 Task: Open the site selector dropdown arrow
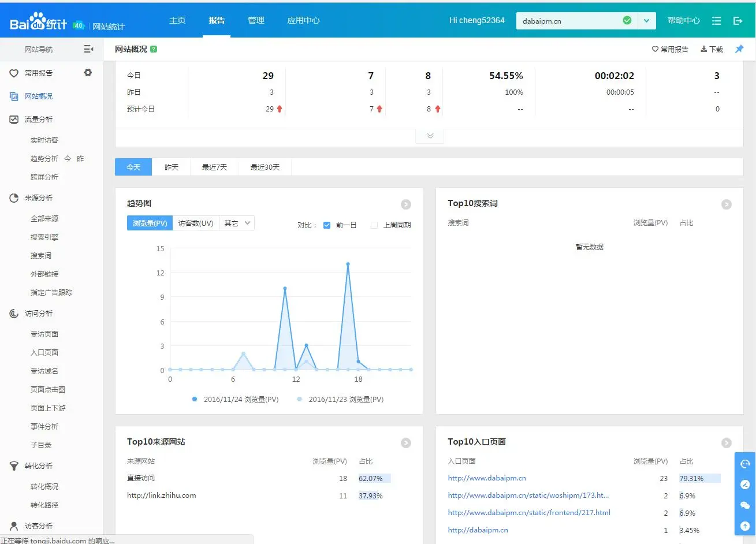click(x=647, y=21)
